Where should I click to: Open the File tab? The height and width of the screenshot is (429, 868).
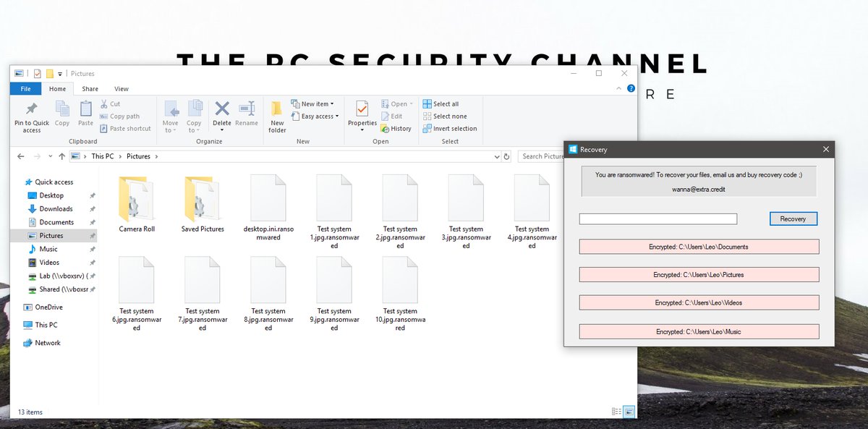[25, 89]
